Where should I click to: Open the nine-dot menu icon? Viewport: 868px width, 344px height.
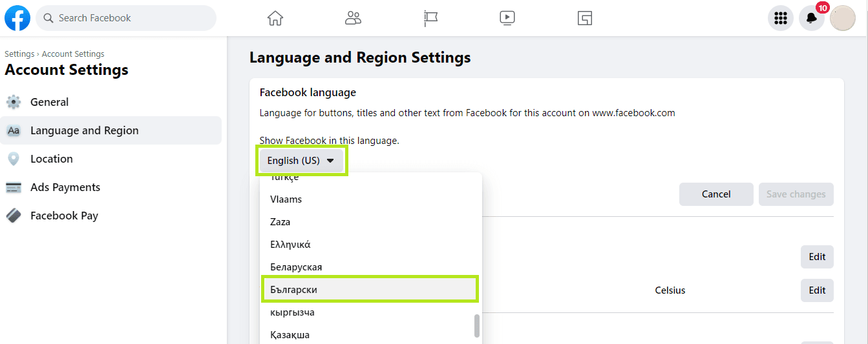pos(781,18)
